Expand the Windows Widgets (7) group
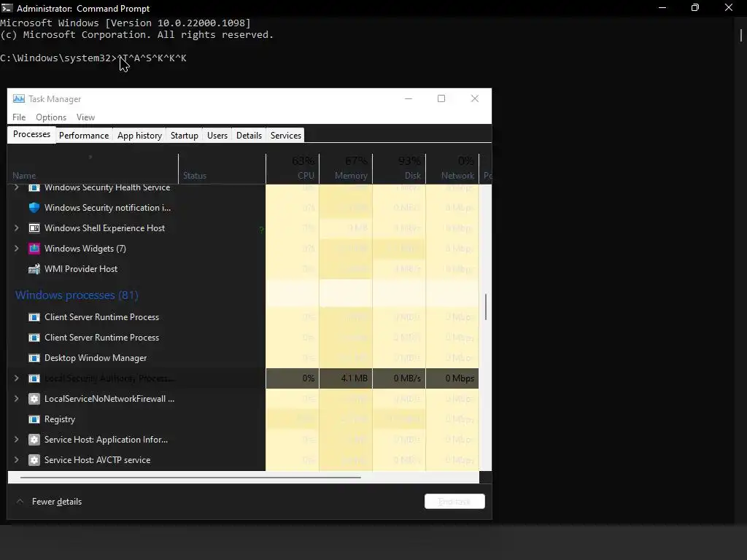This screenshot has width=747, height=560. 16,249
